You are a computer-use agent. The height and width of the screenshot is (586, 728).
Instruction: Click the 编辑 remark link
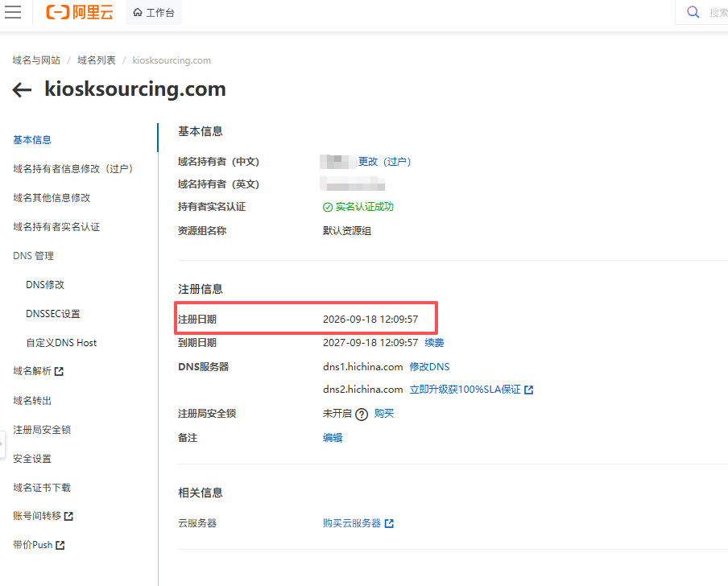point(333,438)
